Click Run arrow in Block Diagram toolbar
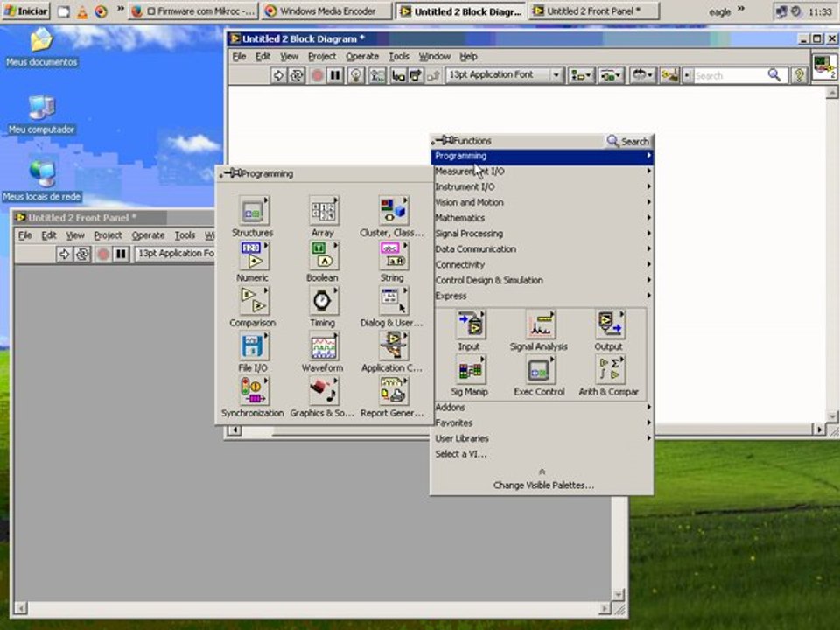The height and width of the screenshot is (630, 840). pos(278,75)
